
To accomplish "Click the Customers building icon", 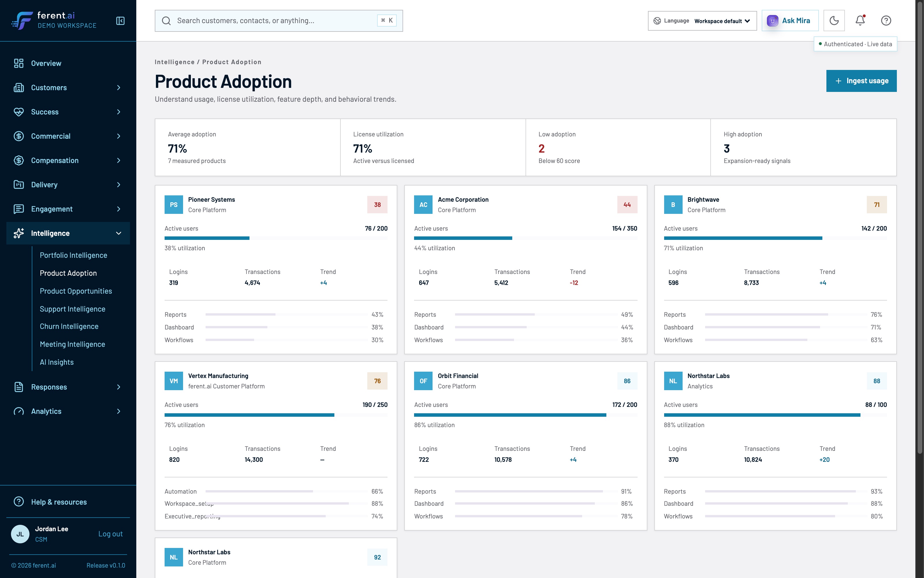I will tap(19, 88).
